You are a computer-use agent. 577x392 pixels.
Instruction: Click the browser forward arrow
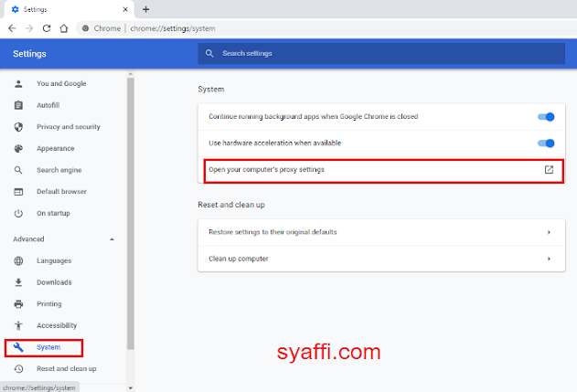(x=29, y=28)
